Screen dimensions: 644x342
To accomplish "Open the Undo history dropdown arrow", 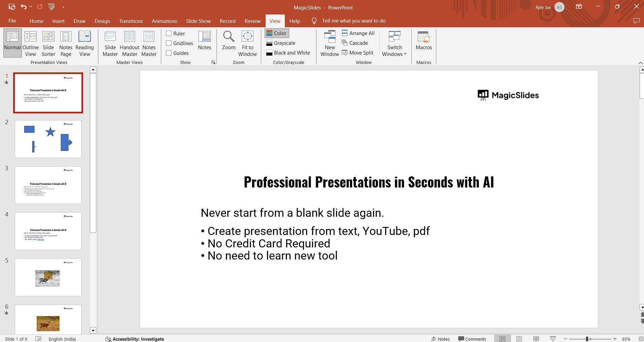I will click(31, 7).
